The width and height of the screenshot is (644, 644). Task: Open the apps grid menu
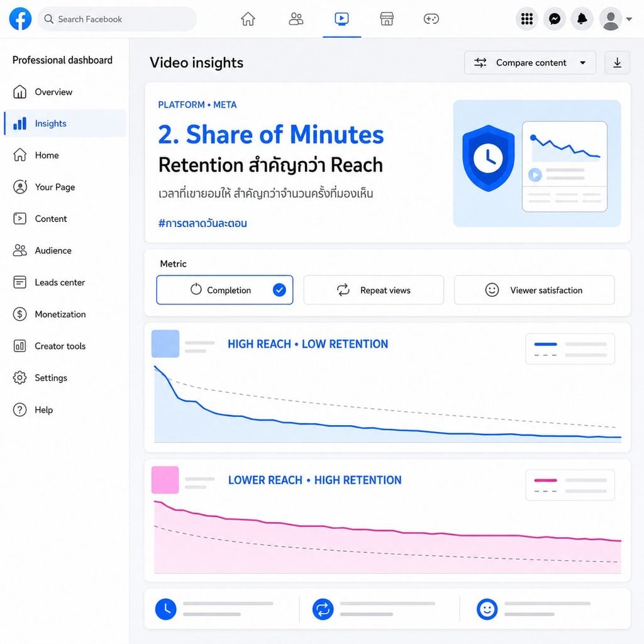[527, 19]
